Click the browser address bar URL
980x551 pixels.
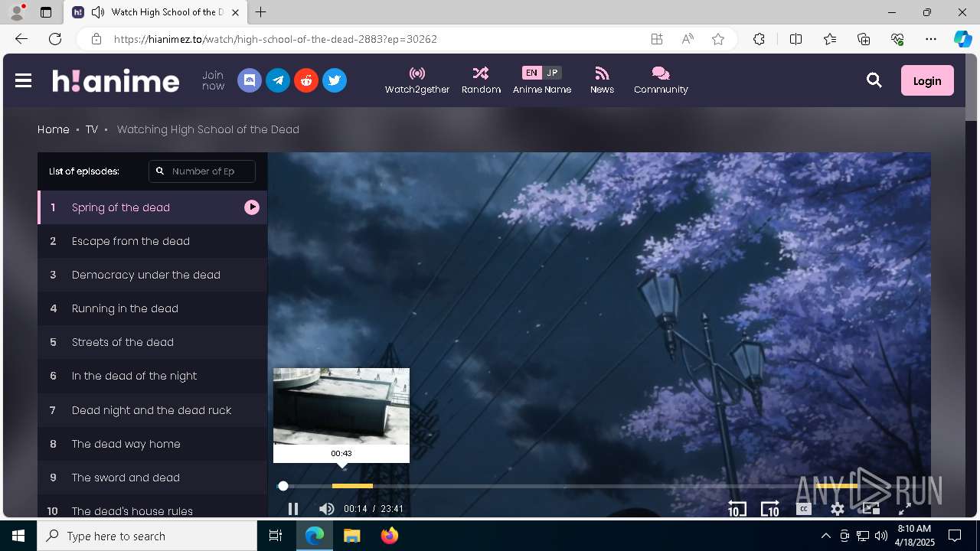276,39
